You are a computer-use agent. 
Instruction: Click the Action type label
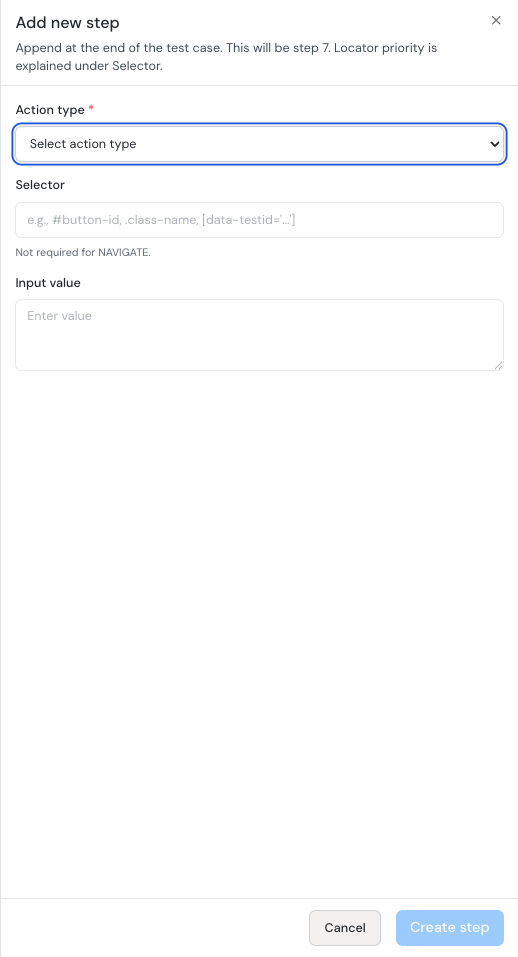pyautogui.click(x=50, y=110)
